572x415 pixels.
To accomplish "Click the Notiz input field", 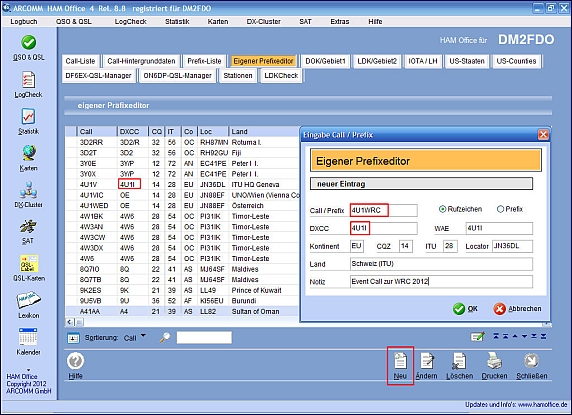I will pos(441,282).
